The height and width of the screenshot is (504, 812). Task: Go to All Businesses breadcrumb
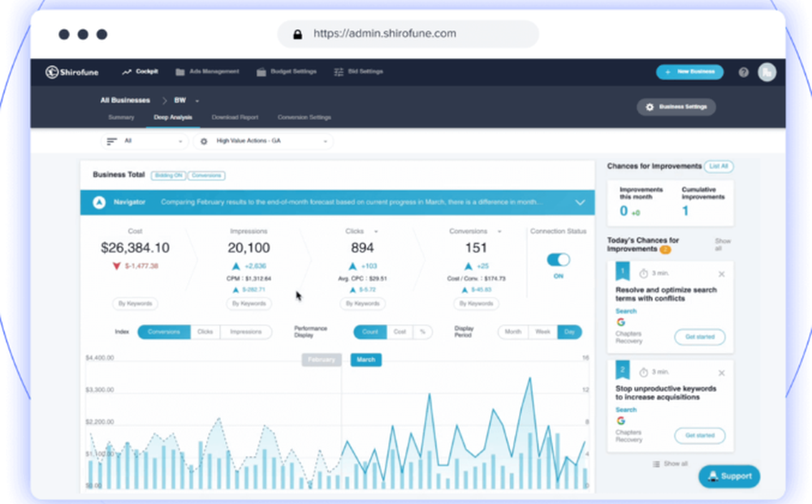tap(125, 101)
